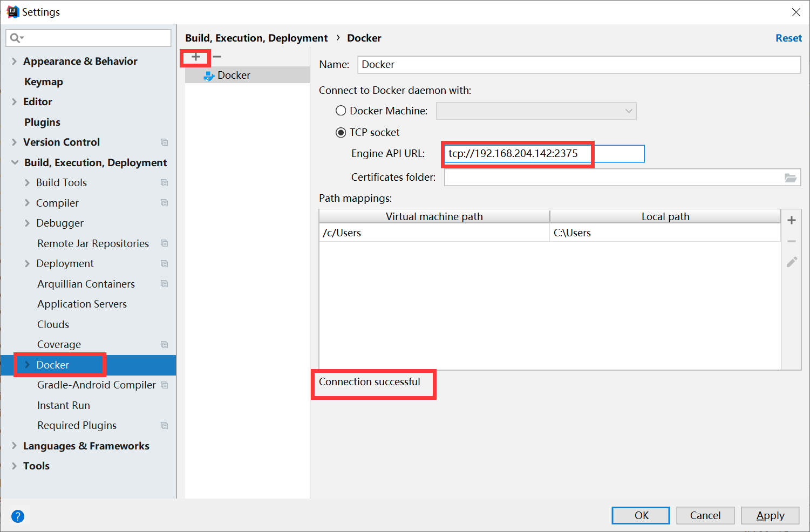810x532 pixels.
Task: Open the Clouds settings page
Action: [x=53, y=324]
